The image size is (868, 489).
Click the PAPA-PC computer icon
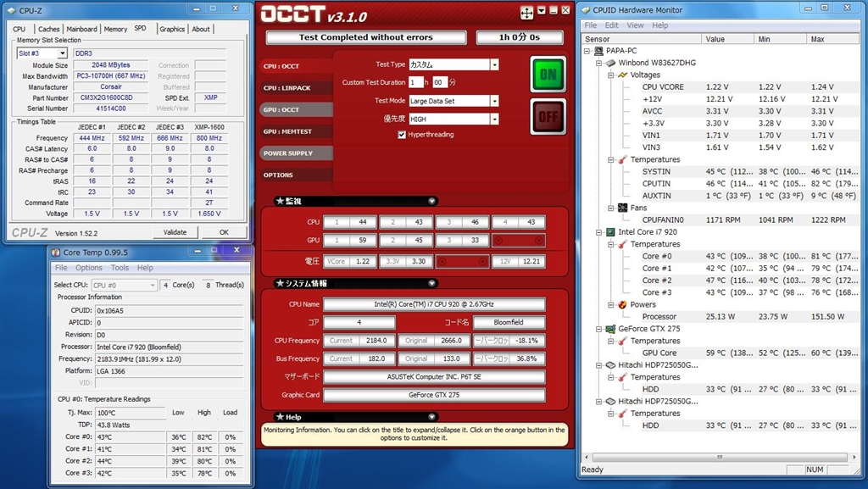pyautogui.click(x=598, y=51)
